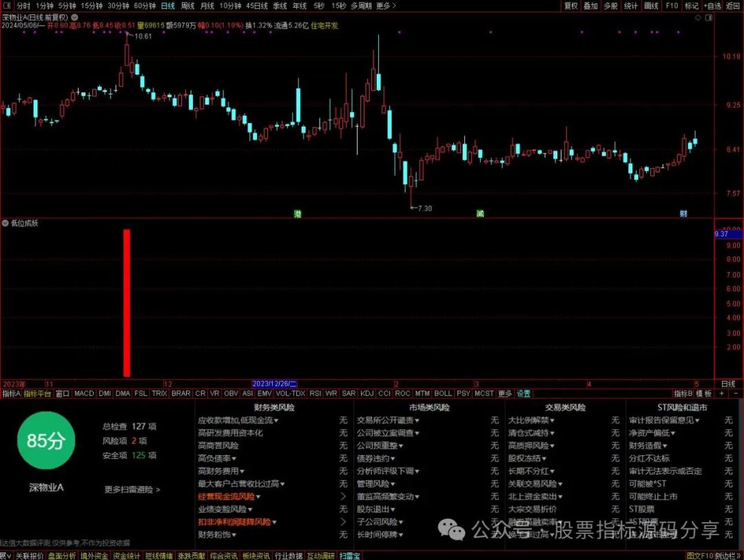Click the 2023/12/26 date label on the time axis

pyautogui.click(x=274, y=384)
